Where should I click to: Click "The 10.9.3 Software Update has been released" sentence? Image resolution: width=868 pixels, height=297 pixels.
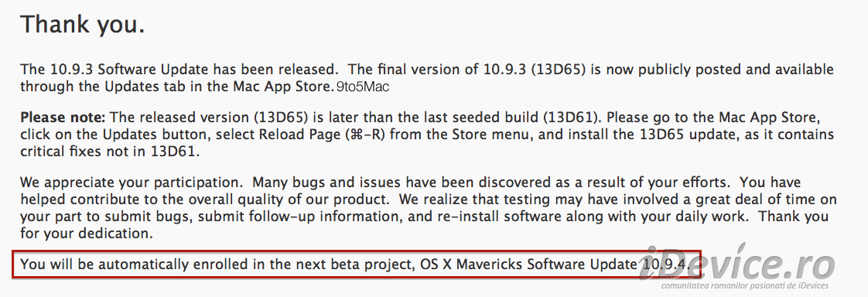point(179,70)
